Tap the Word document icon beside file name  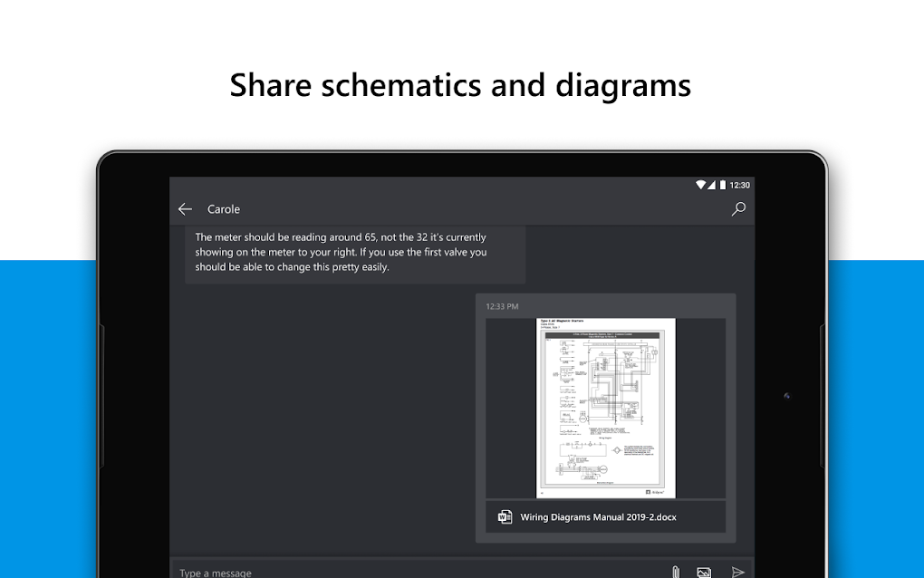(x=505, y=516)
